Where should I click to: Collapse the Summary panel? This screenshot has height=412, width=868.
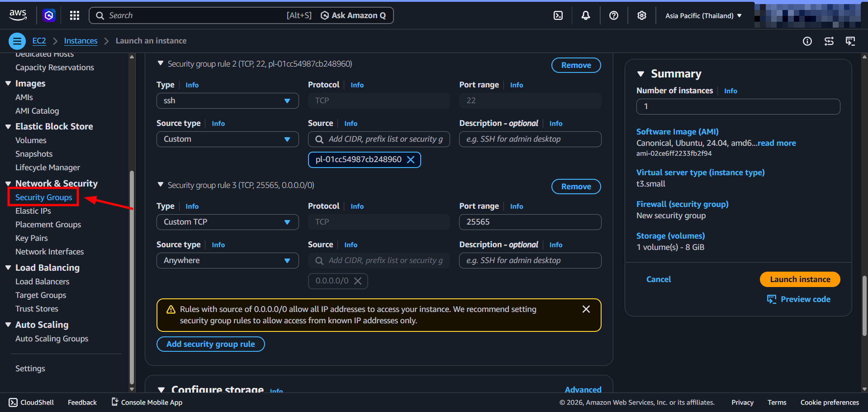[640, 74]
